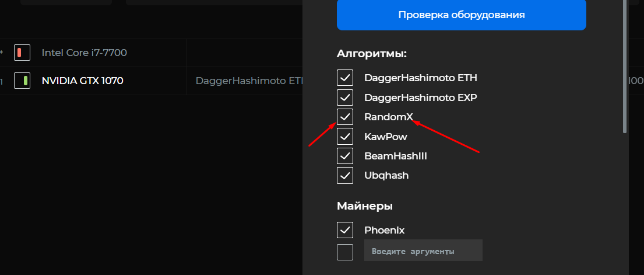Screen dimensions: 644x275
Task: Uncheck the Phoenix miner checkbox
Action: (x=345, y=230)
